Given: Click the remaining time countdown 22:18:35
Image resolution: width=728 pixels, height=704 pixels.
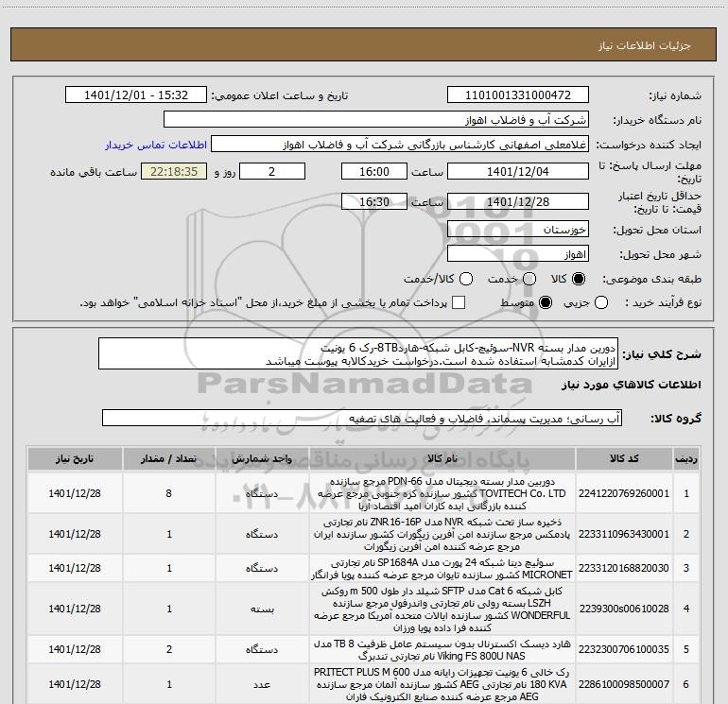Looking at the screenshot, I should [x=174, y=171].
